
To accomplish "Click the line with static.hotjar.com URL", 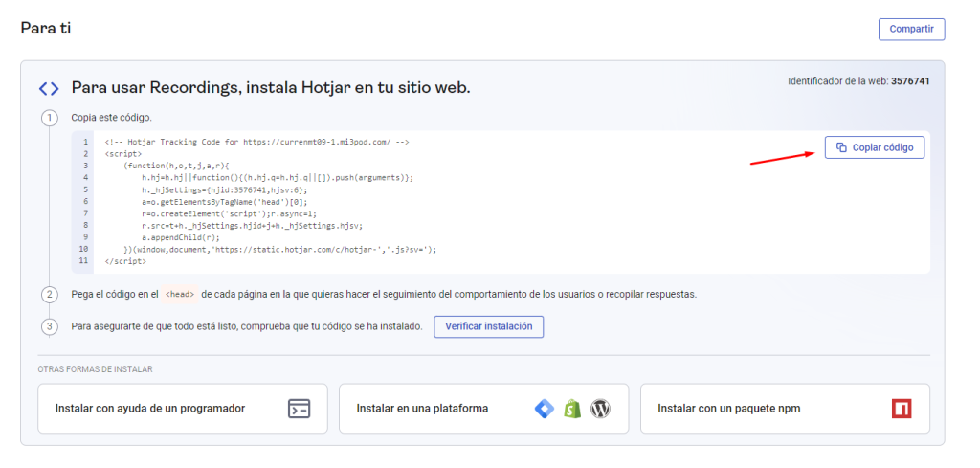I will tap(280, 249).
